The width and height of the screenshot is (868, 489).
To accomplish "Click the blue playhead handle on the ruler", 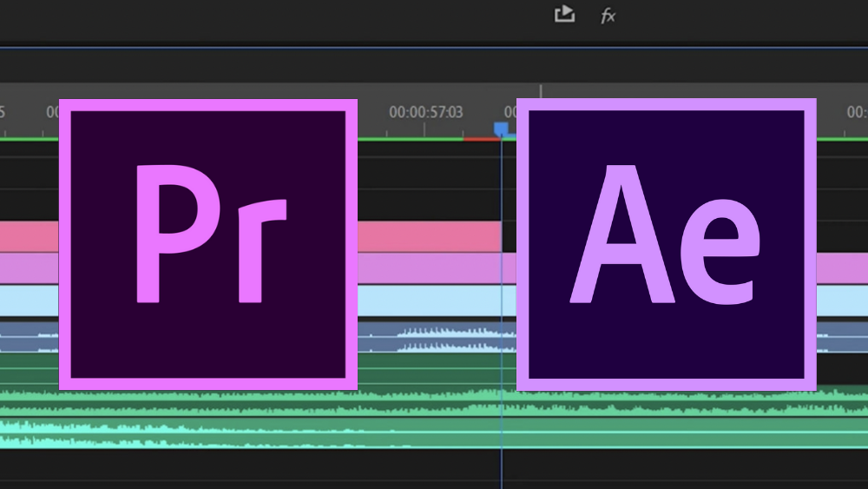I will pos(501,129).
